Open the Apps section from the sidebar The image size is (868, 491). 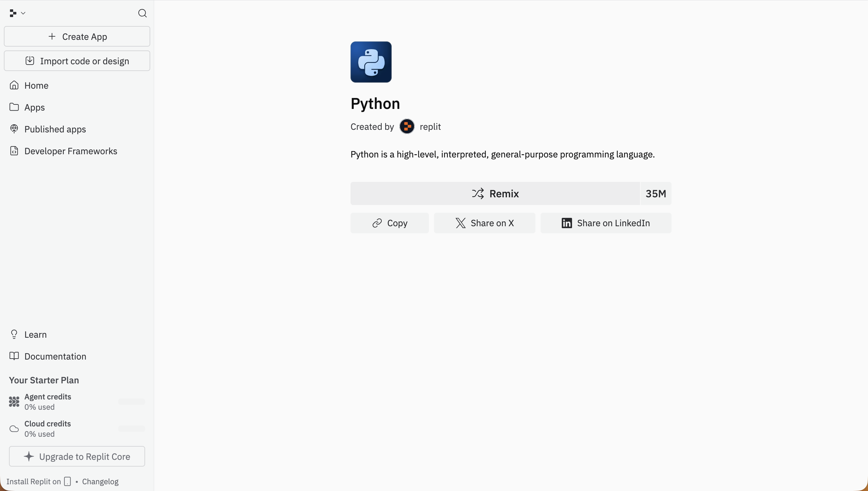coord(35,107)
